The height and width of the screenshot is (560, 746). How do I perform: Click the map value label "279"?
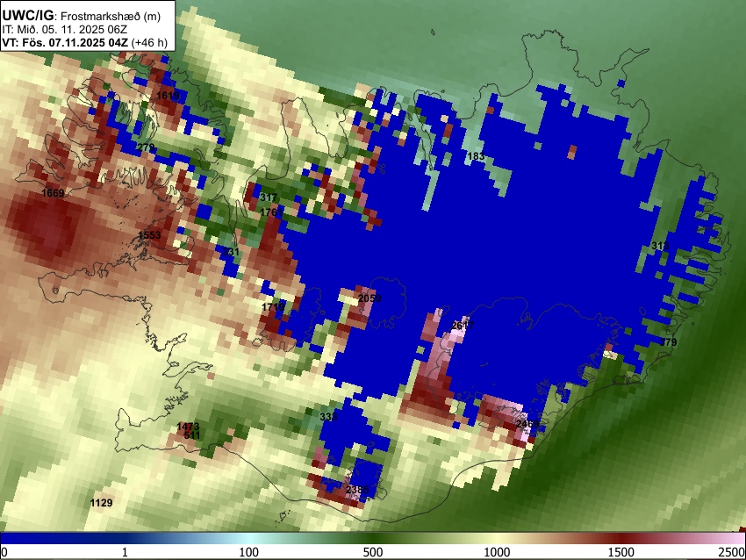tap(146, 147)
